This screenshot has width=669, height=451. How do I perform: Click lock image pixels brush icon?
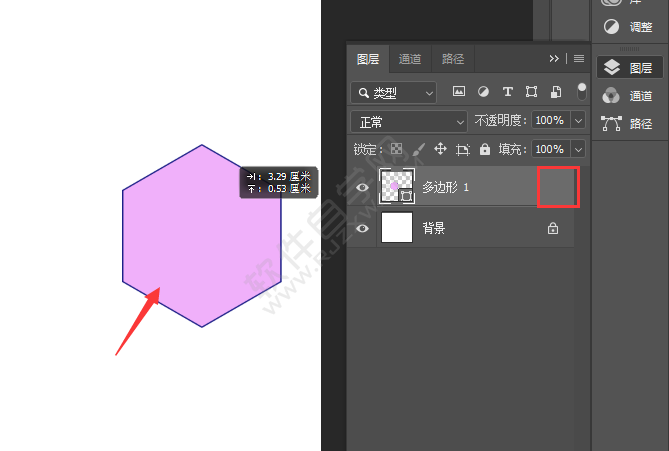point(418,149)
